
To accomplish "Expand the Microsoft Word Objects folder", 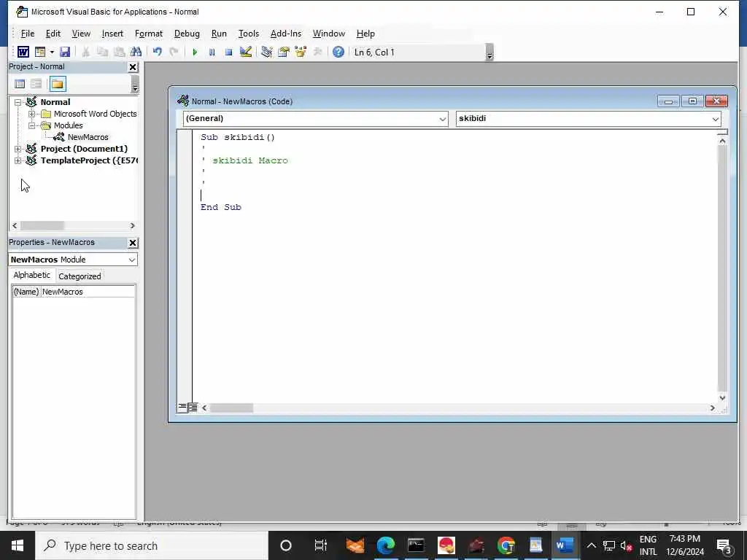I will tap(31, 114).
